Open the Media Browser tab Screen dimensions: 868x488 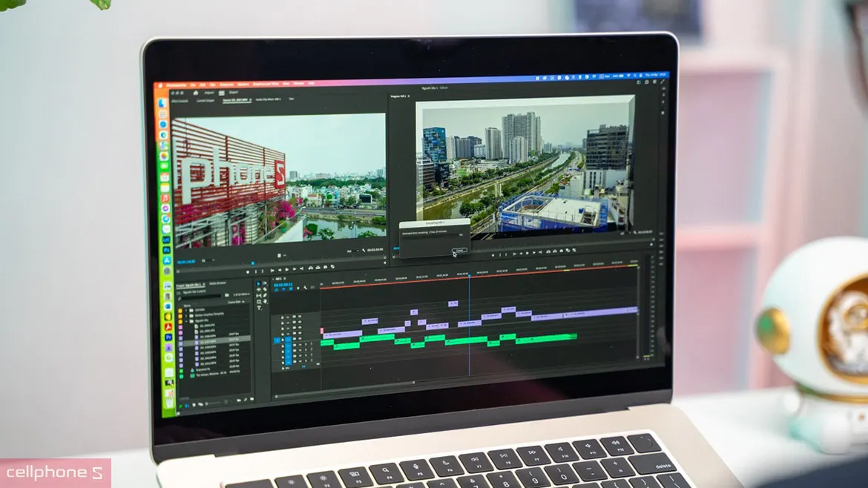point(217,283)
